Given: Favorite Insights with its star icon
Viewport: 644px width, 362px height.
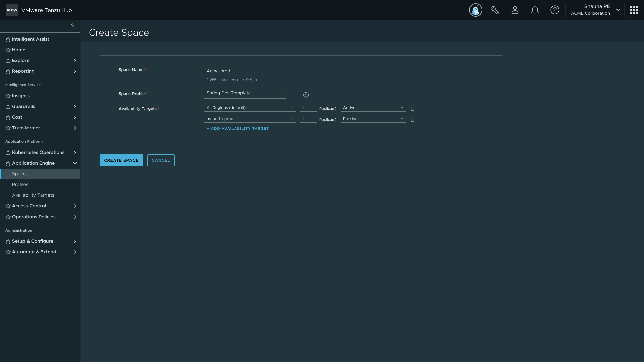Looking at the screenshot, I should [8, 96].
